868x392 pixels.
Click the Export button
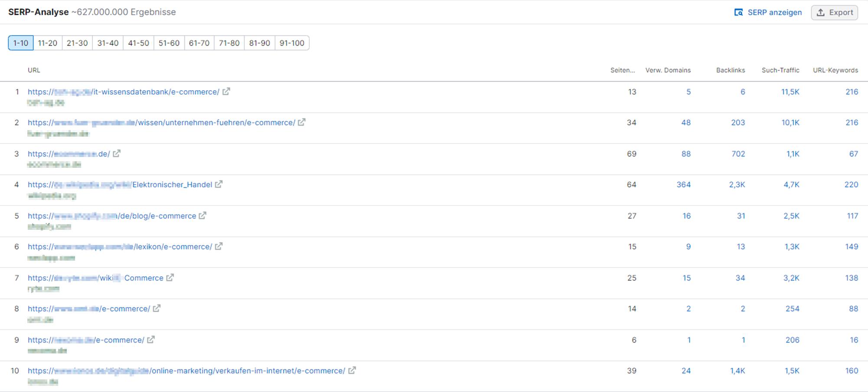tap(835, 12)
